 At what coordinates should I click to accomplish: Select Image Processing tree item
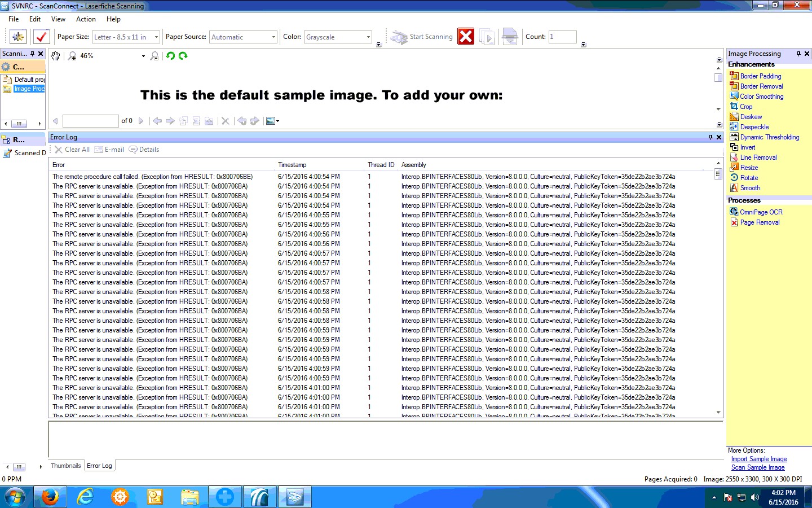tap(24, 89)
